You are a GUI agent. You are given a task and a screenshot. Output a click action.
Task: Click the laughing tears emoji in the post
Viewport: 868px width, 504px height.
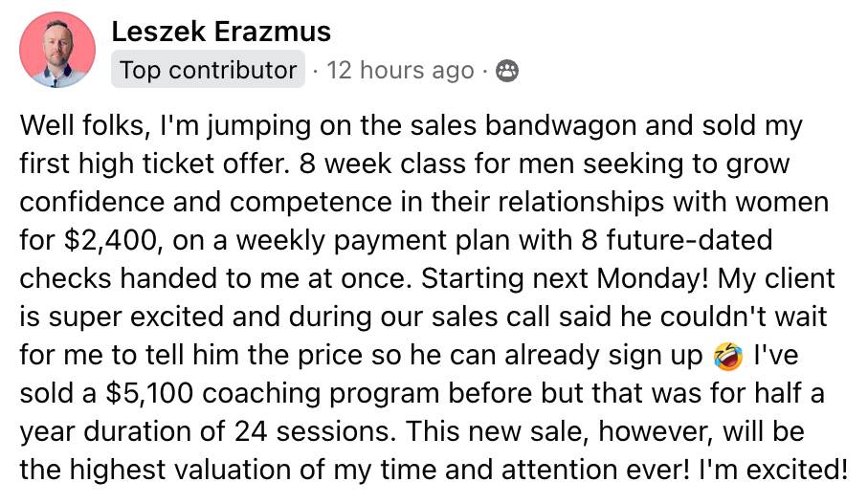728,356
